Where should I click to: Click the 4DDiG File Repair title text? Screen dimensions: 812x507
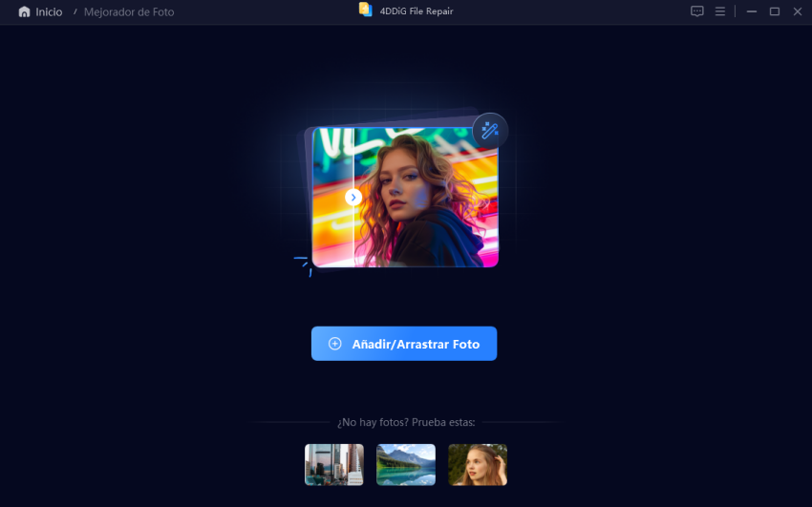(417, 11)
